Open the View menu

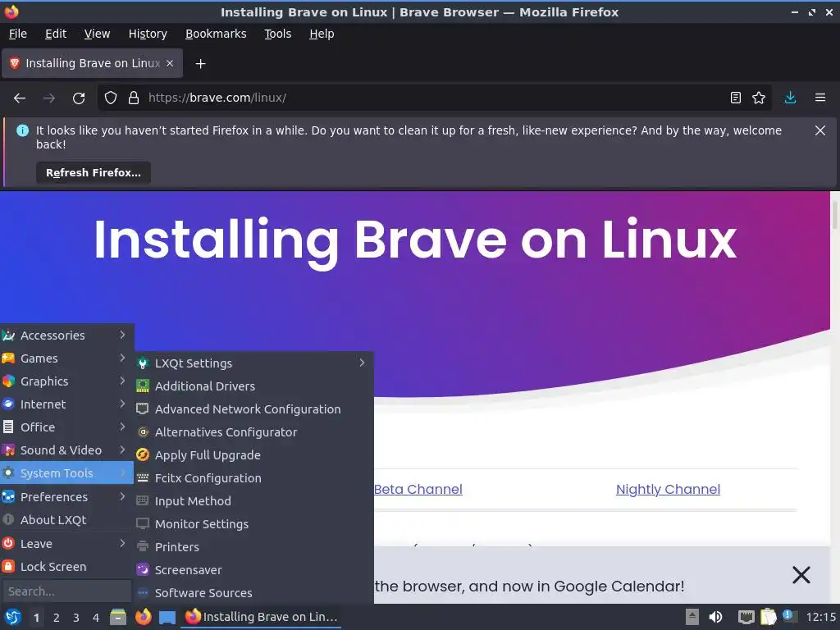click(x=97, y=34)
